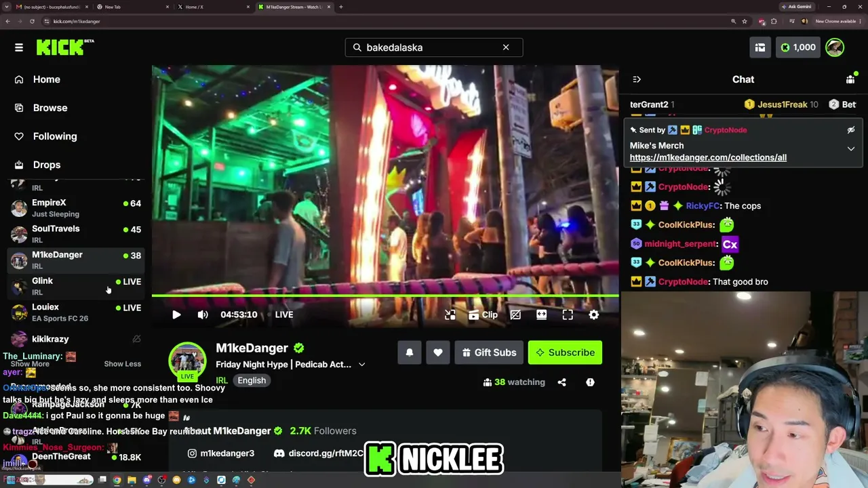The height and width of the screenshot is (488, 868).
Task: Open the 1,000 Kicks balance
Action: (798, 47)
